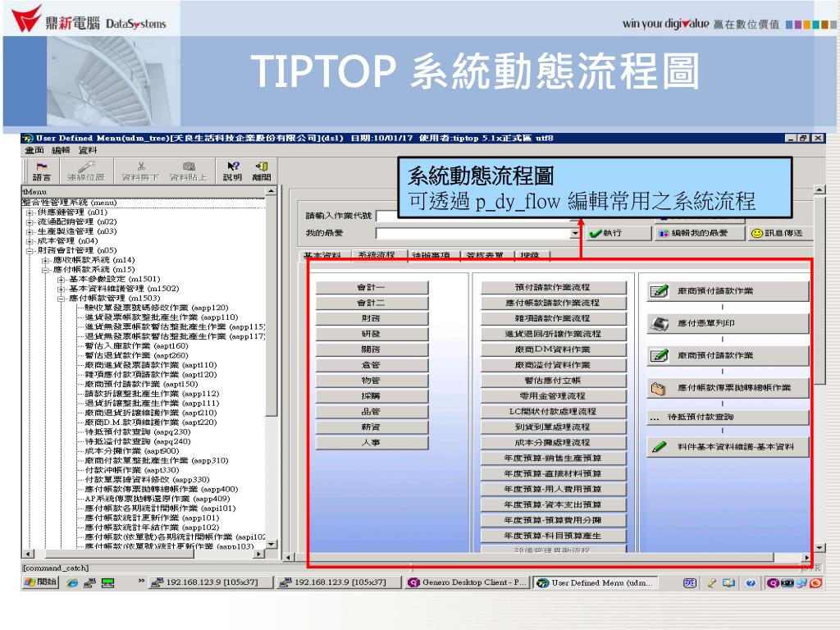
Task: Click the 英 input method tray icon
Action: (690, 582)
